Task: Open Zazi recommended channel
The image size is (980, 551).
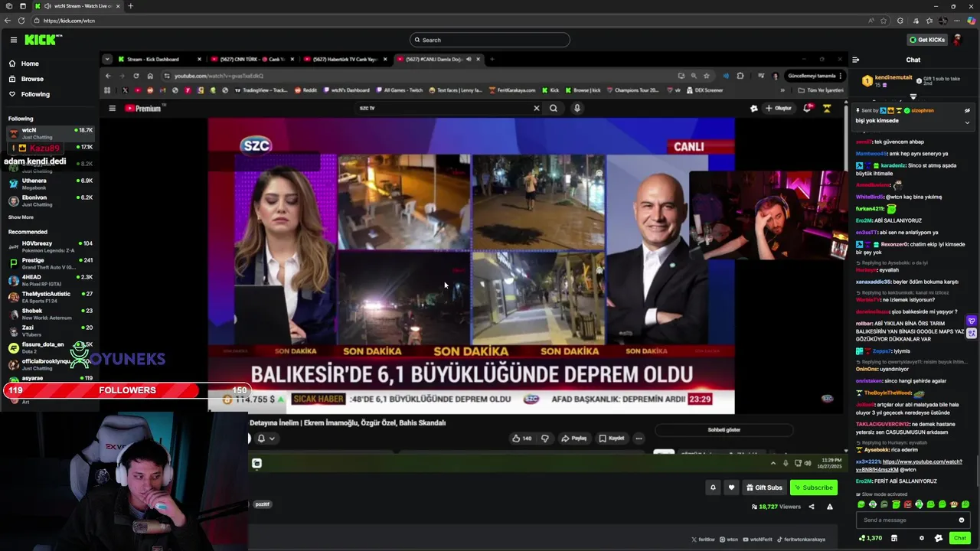Action: point(50,331)
